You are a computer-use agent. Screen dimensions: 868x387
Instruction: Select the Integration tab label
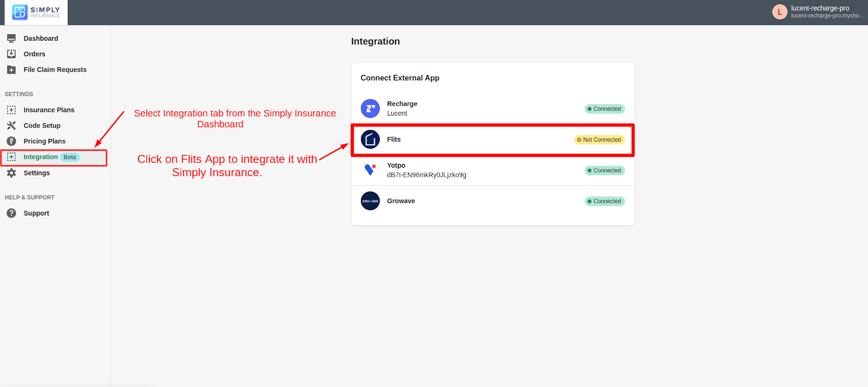pos(41,157)
